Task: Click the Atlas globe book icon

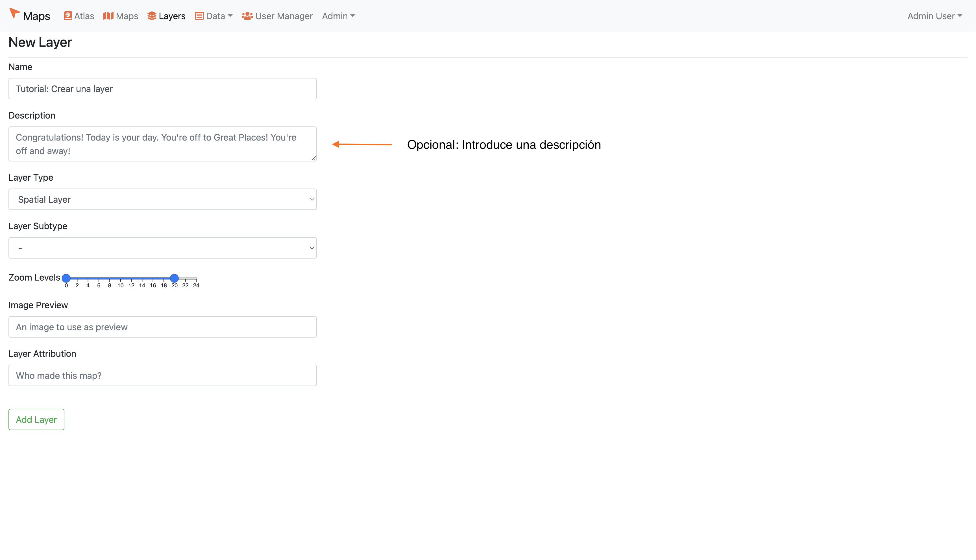Action: tap(68, 16)
